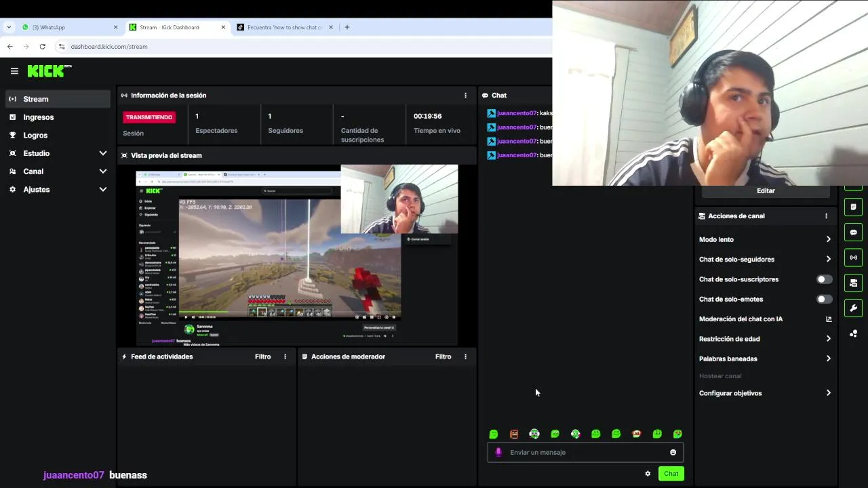The height and width of the screenshot is (488, 868).
Task: Click the 00:19:56 live time value
Action: click(427, 117)
